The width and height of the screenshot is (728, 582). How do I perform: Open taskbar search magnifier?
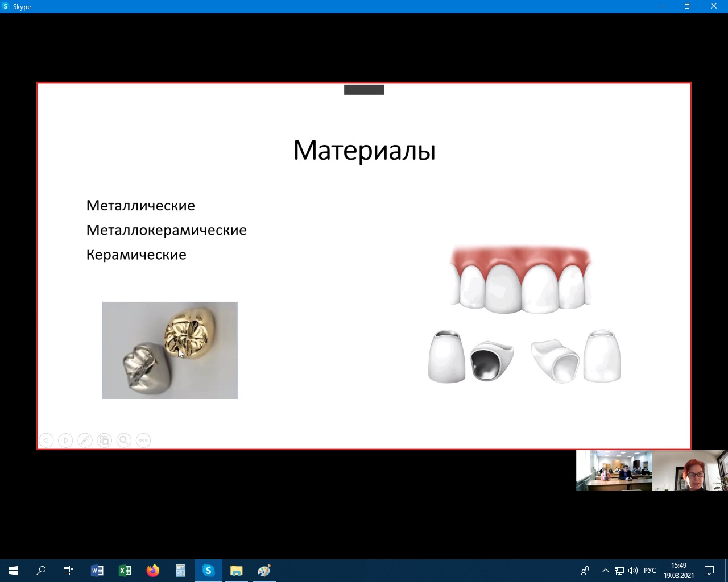pos(41,571)
